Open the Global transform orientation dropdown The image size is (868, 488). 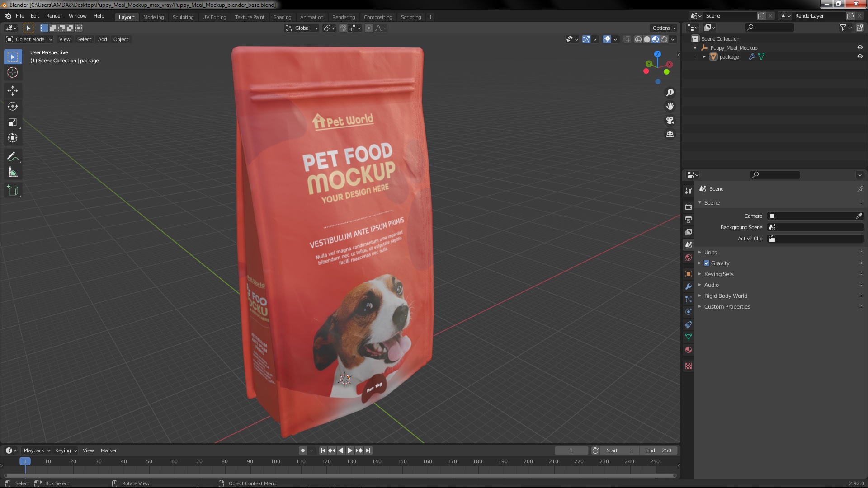coord(302,28)
